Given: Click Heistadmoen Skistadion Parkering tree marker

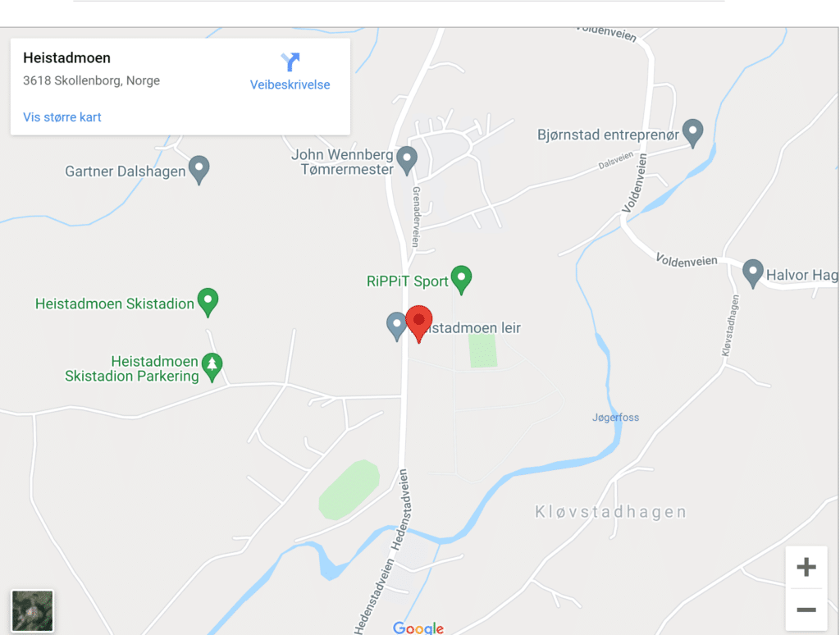Looking at the screenshot, I should point(212,368).
